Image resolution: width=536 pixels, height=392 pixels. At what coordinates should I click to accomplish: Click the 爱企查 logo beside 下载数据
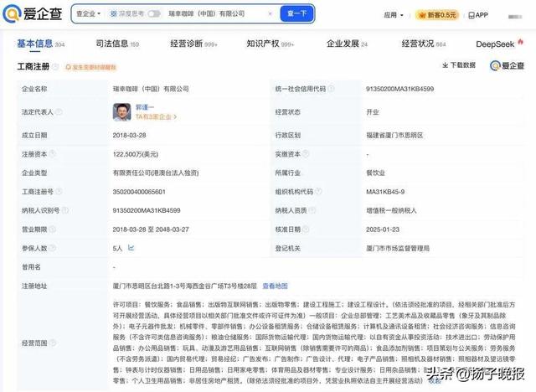(x=507, y=65)
